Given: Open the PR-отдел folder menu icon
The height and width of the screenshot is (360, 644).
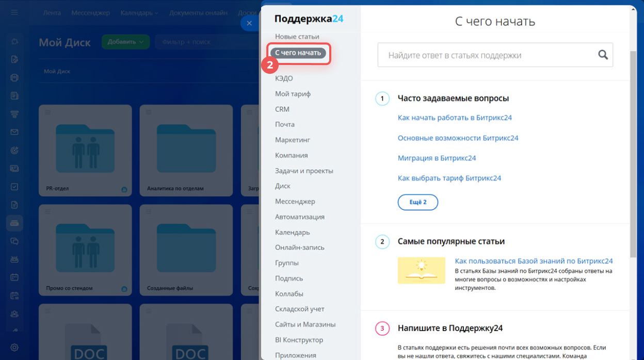Looking at the screenshot, I should [47, 112].
